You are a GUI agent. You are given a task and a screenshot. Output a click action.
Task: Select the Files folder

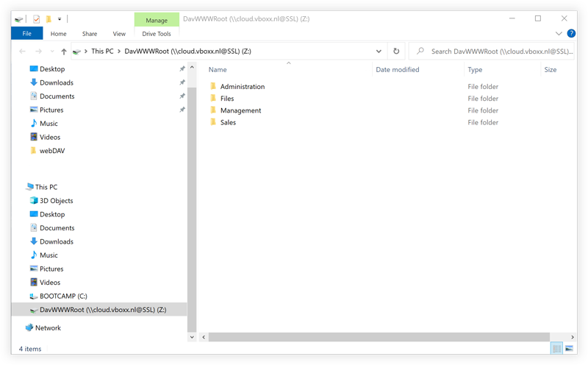click(x=227, y=99)
